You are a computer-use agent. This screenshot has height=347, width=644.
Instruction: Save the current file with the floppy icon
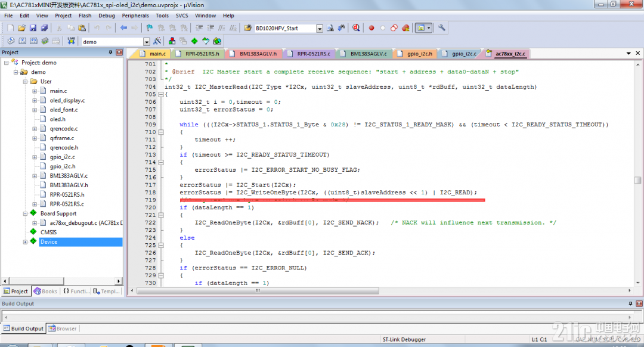pos(33,28)
